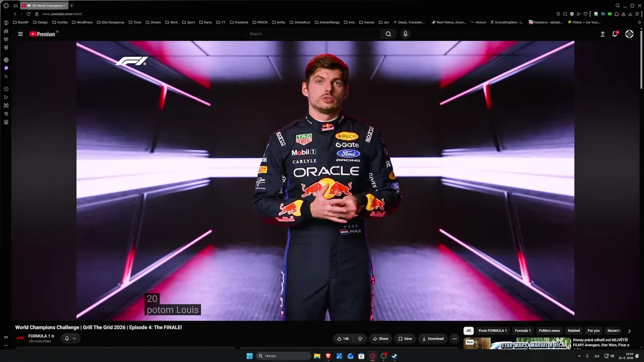
Task: Open the Design bookmarks folder
Action: click(40, 22)
